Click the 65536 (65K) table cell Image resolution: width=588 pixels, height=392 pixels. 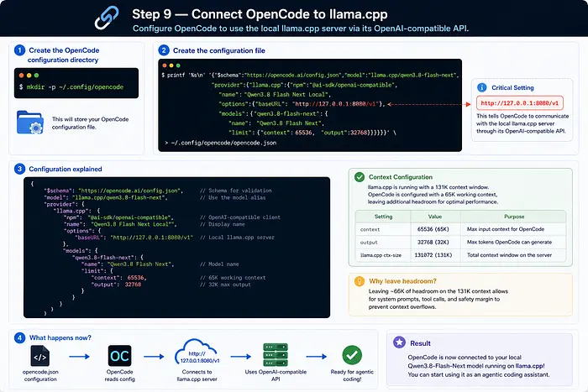(433, 229)
